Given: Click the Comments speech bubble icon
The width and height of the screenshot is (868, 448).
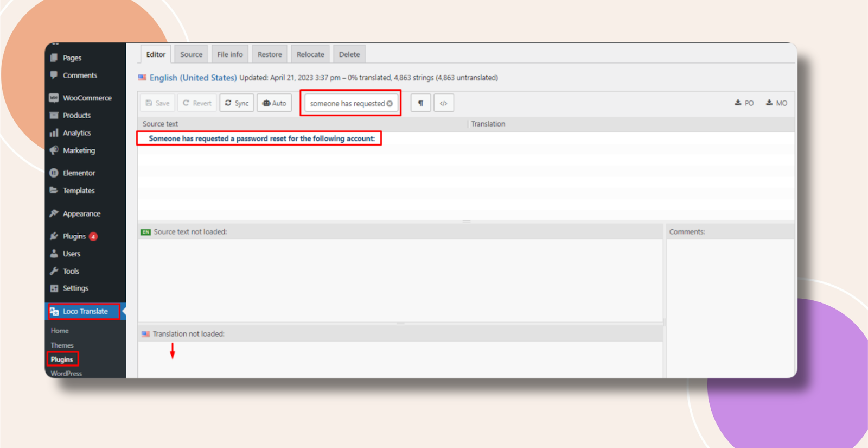Looking at the screenshot, I should click(54, 75).
